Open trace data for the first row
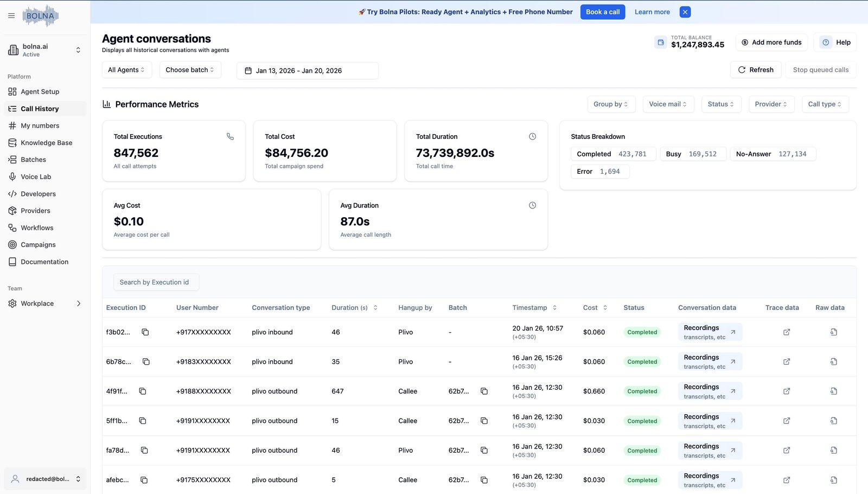Image resolution: width=868 pixels, height=494 pixels. pos(787,332)
